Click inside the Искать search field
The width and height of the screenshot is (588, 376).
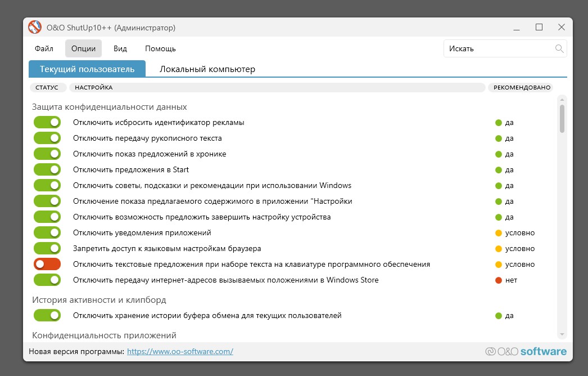[497, 48]
